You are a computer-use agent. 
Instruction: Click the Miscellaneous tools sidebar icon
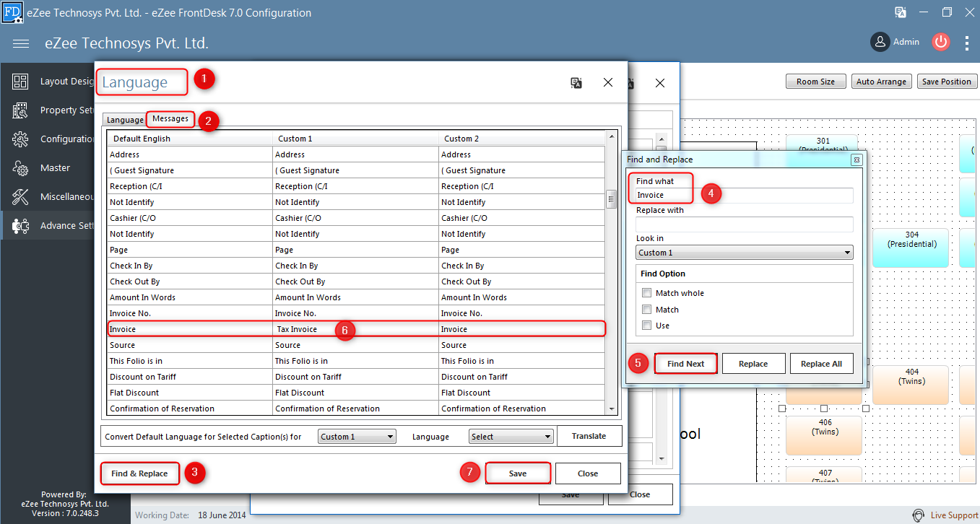[x=20, y=197]
